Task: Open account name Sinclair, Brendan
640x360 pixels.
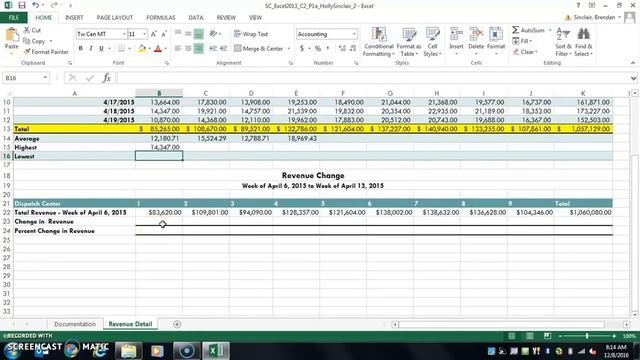Action: pyautogui.click(x=594, y=18)
